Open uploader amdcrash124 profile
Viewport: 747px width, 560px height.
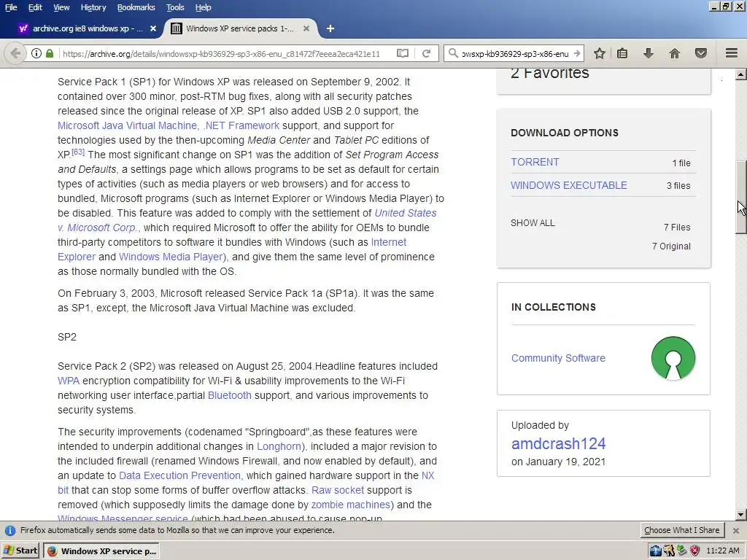558,443
